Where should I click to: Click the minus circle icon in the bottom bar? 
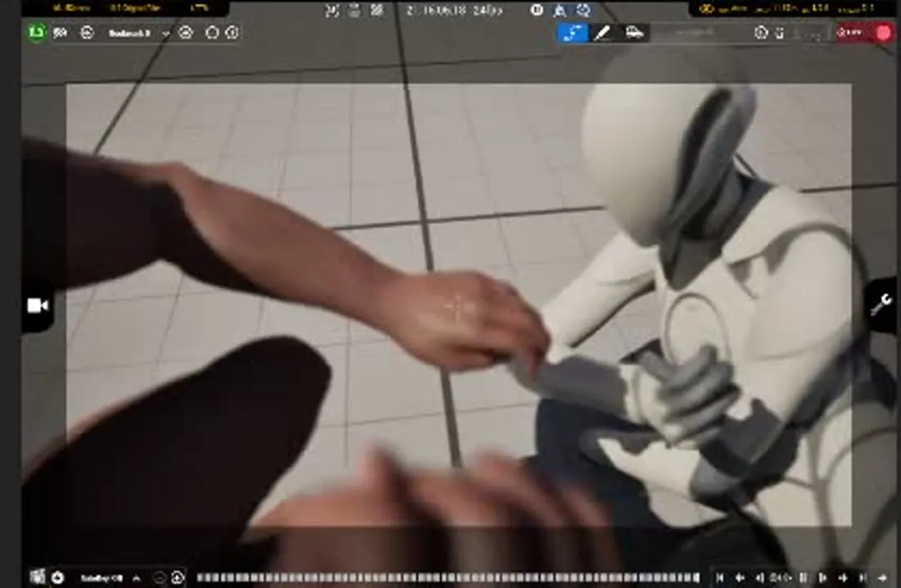159,577
